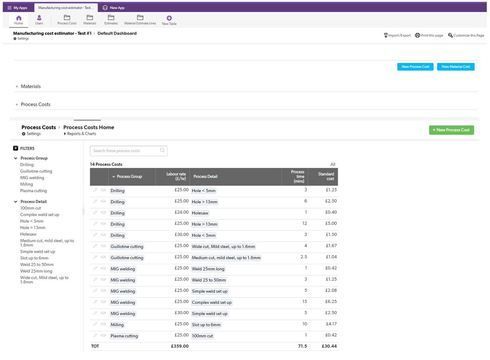Edit the Plasma cutting 300mm cut row
This screenshot has width=490, height=360.
pyautogui.click(x=95, y=335)
